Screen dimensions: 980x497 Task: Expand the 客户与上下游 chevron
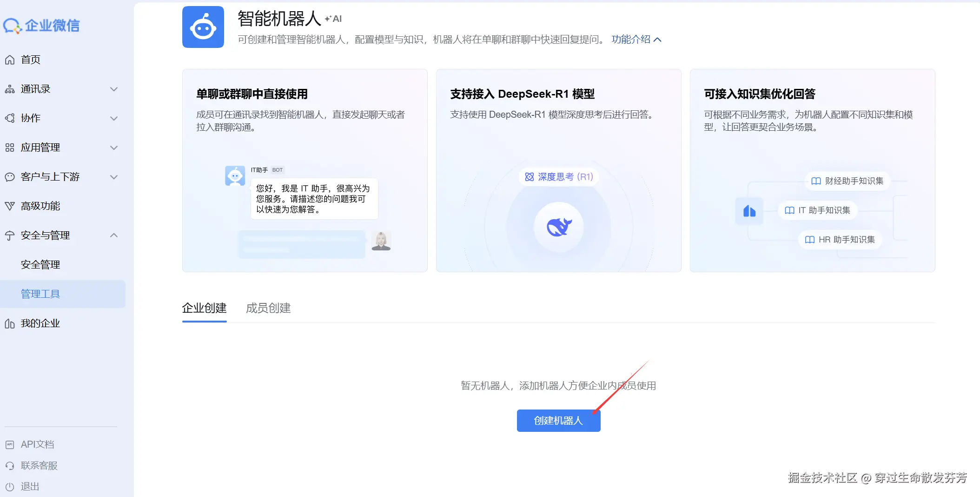pyautogui.click(x=114, y=177)
